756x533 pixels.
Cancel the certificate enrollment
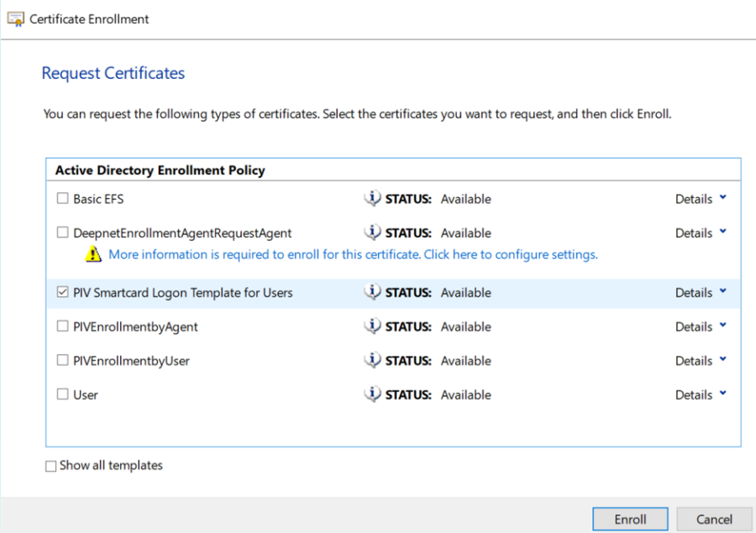714,519
